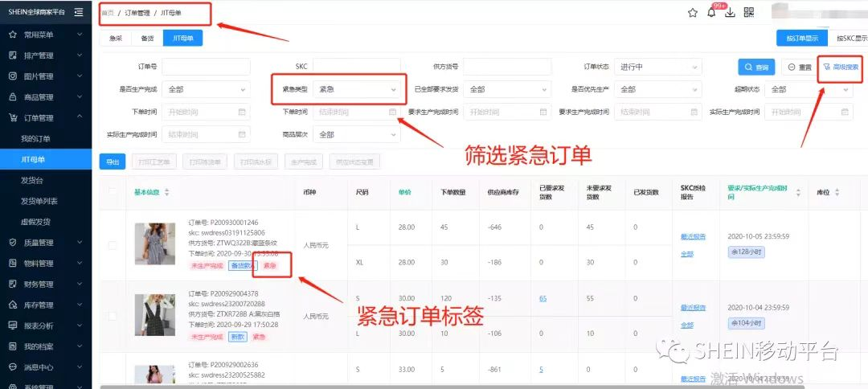Open the 紧急类型 dropdown showing 紧急

pos(357,89)
